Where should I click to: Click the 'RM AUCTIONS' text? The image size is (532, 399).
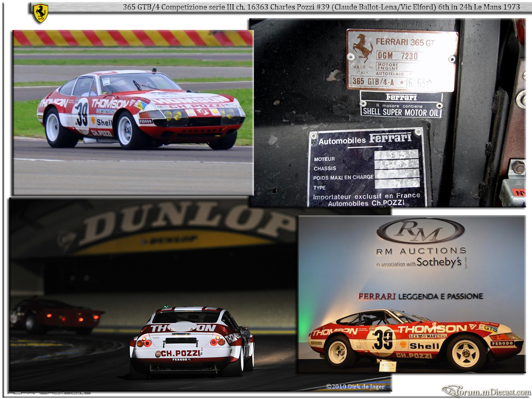pos(421,251)
